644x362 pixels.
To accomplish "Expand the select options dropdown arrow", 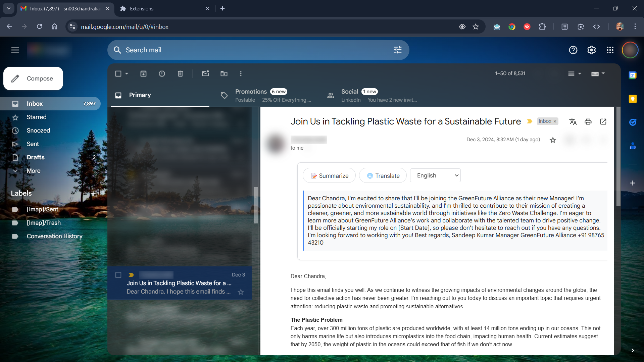I will click(x=127, y=73).
